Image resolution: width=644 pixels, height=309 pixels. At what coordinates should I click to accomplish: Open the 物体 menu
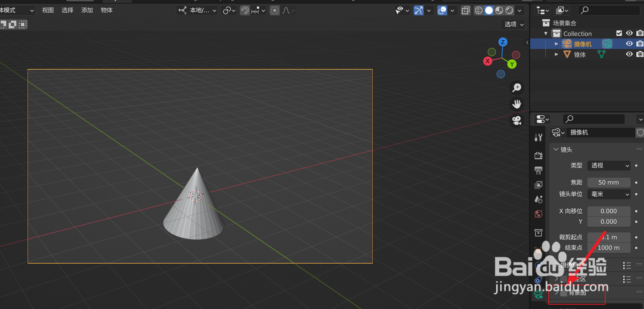coord(107,10)
